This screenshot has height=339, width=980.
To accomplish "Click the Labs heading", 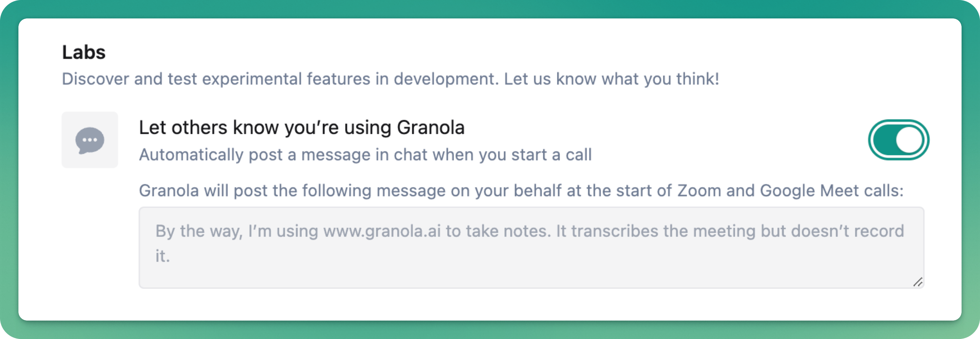I will [x=84, y=52].
